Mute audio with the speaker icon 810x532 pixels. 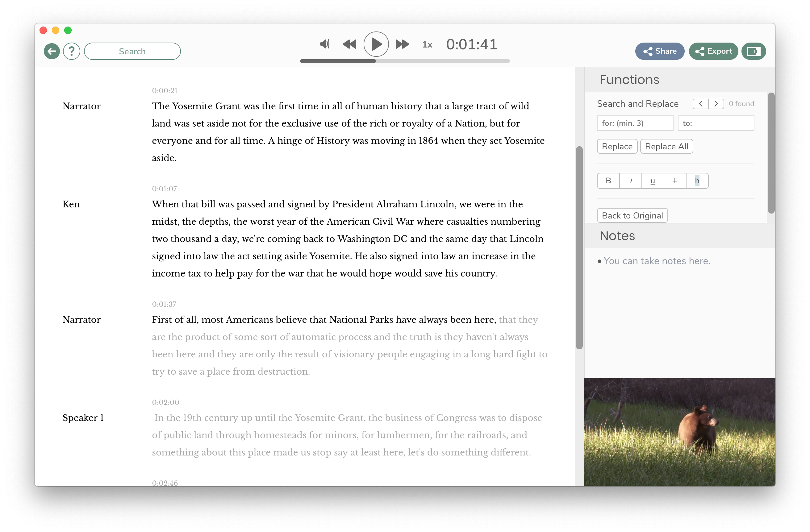click(325, 44)
